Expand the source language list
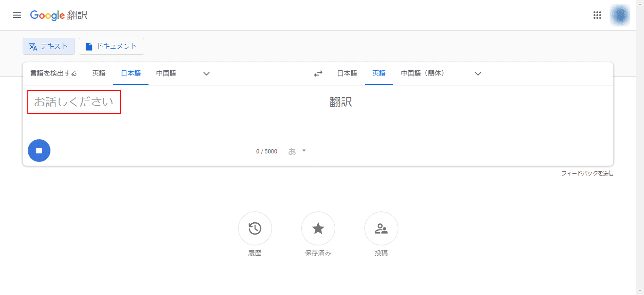 pyautogui.click(x=206, y=74)
